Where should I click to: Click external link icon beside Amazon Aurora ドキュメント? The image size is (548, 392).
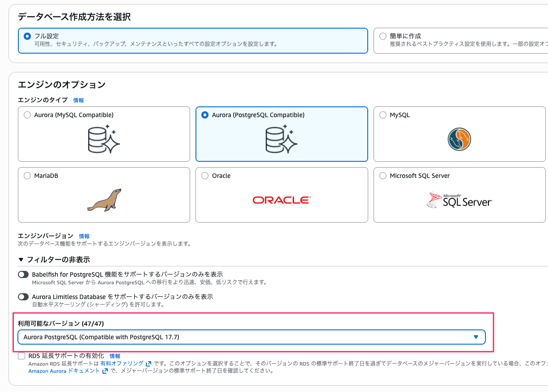coord(105,371)
